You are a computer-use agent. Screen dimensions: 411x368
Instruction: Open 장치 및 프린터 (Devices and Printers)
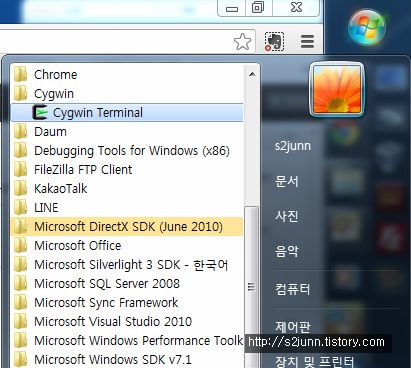click(x=314, y=361)
